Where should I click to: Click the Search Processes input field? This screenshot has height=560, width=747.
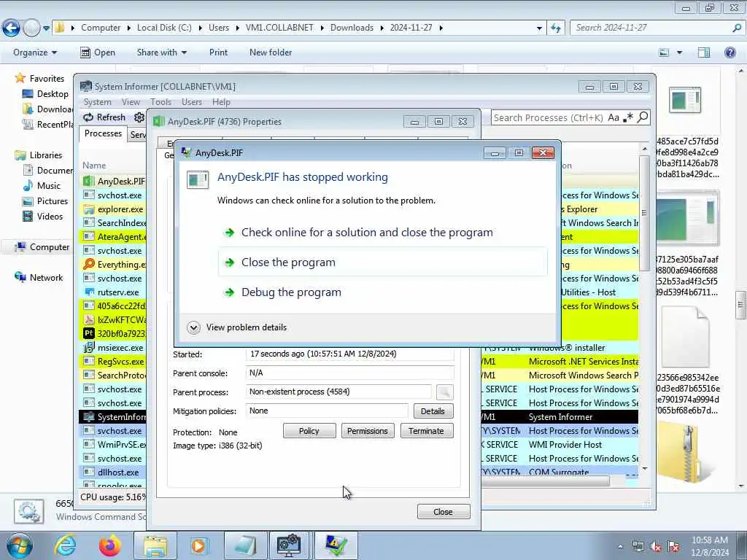pyautogui.click(x=548, y=117)
